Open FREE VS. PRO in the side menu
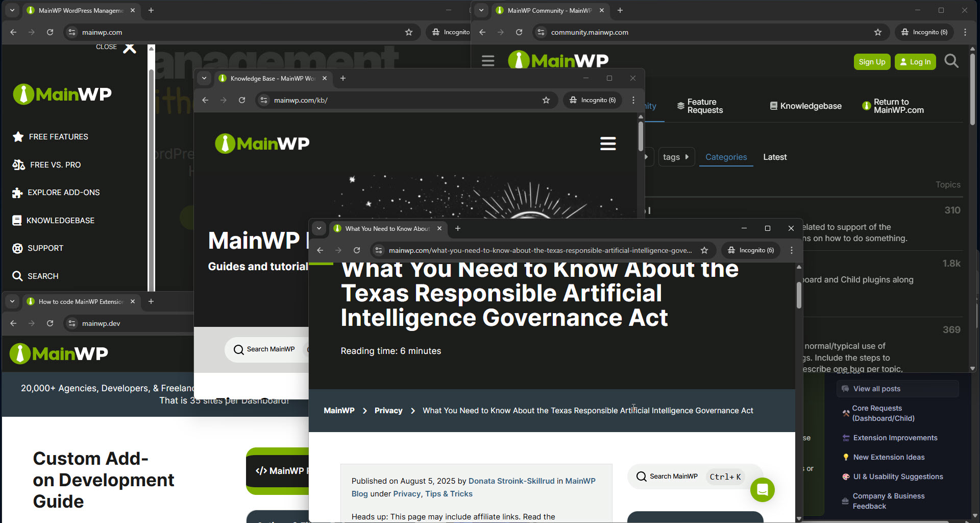This screenshot has width=980, height=523. [x=55, y=165]
